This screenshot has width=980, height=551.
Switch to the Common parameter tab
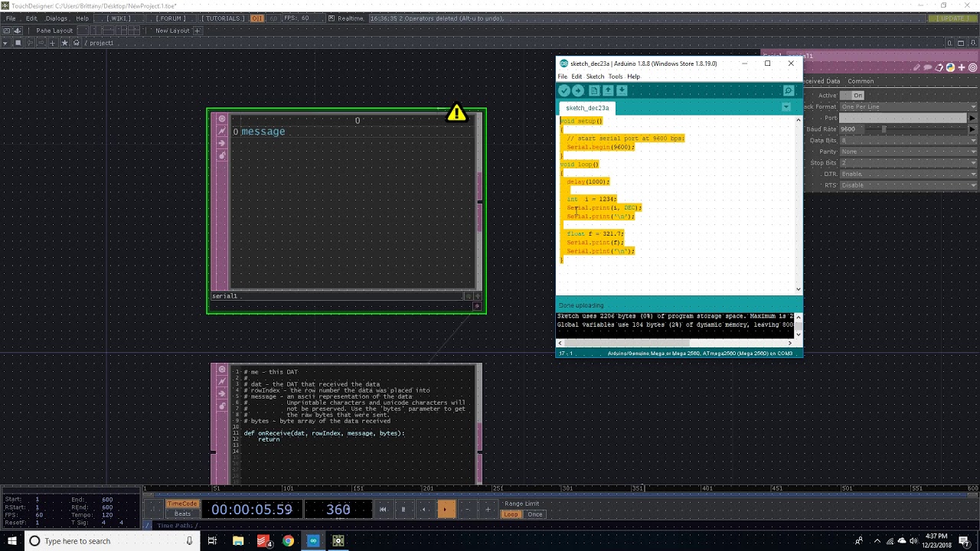click(861, 81)
